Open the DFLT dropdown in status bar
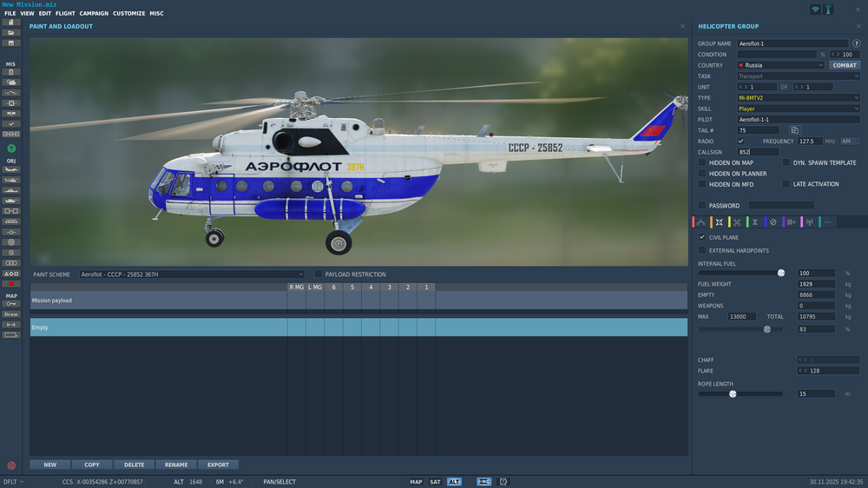This screenshot has height=488, width=868. click(13, 482)
